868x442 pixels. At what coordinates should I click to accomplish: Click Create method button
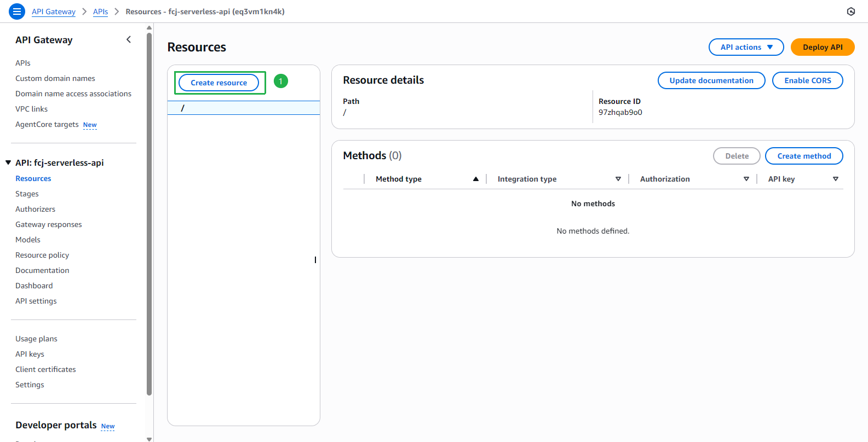pyautogui.click(x=804, y=156)
